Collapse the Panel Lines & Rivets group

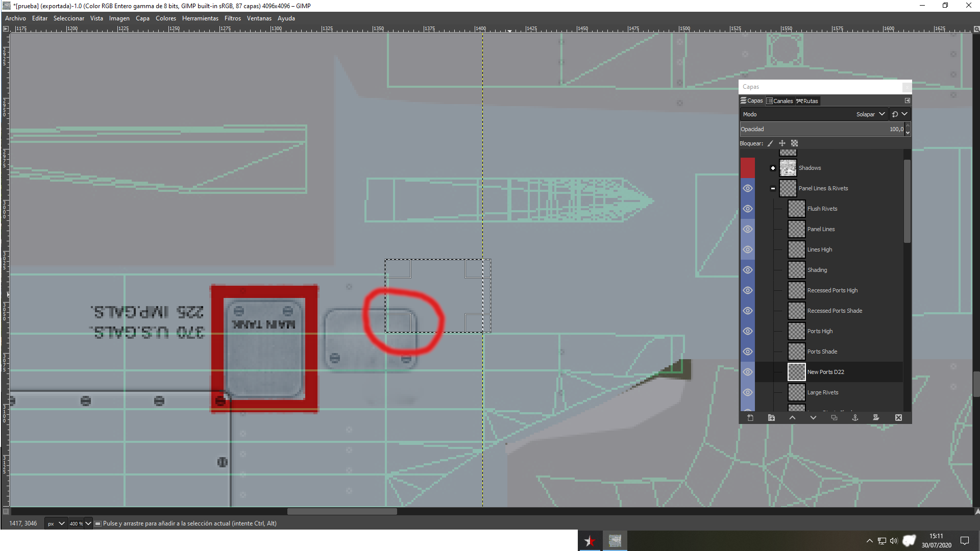tap(773, 188)
